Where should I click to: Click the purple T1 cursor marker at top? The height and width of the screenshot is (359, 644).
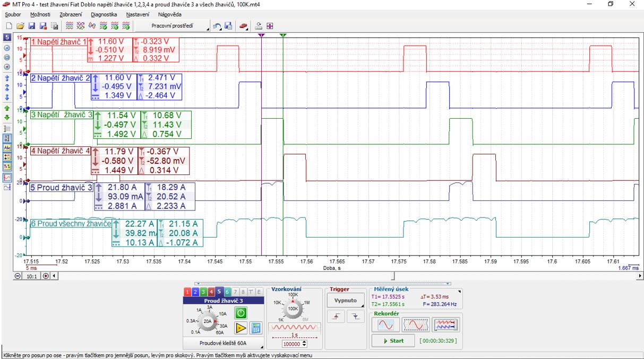pos(261,35)
